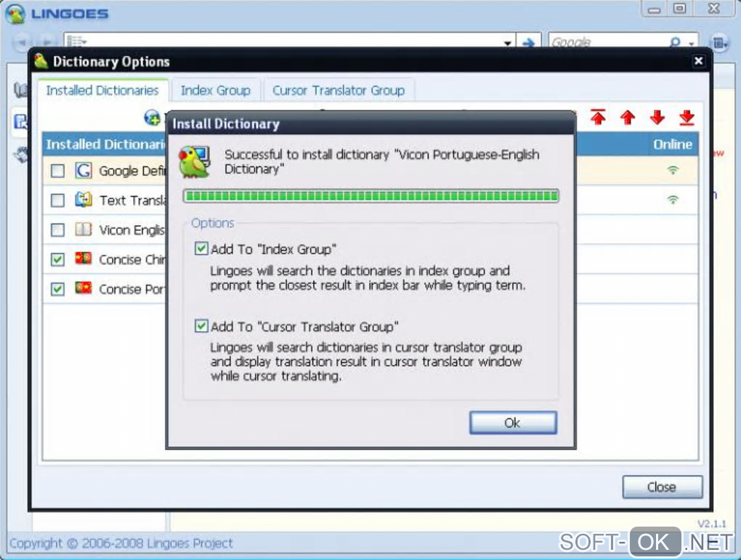Disable the Concise Portuguese dictionary checkbox

coord(57,289)
